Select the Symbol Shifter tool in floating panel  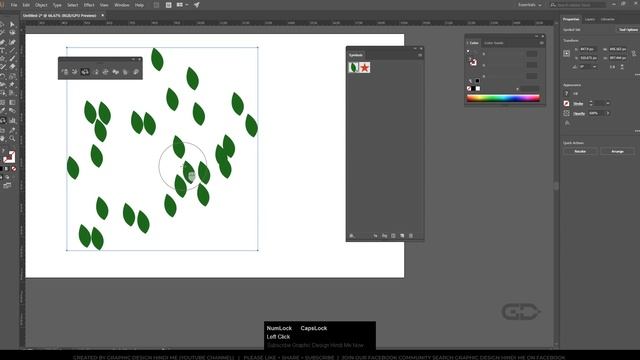pos(75,72)
